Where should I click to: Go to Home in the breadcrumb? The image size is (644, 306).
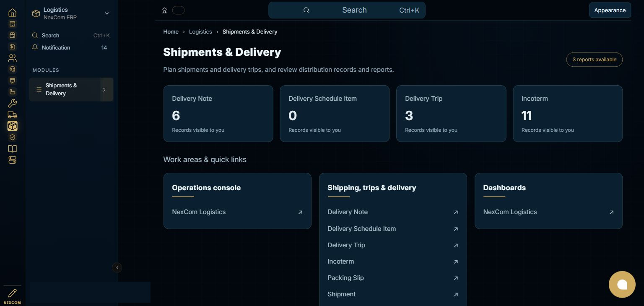(x=171, y=32)
